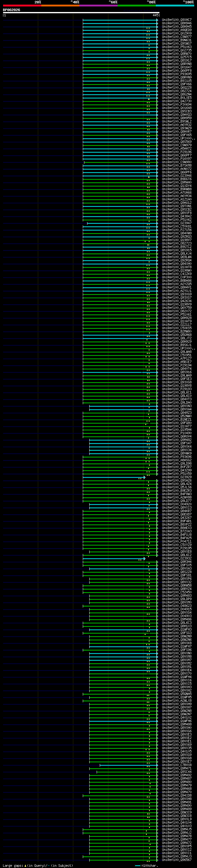Open hit UniRef100_Q8H946

pos(177,23)
